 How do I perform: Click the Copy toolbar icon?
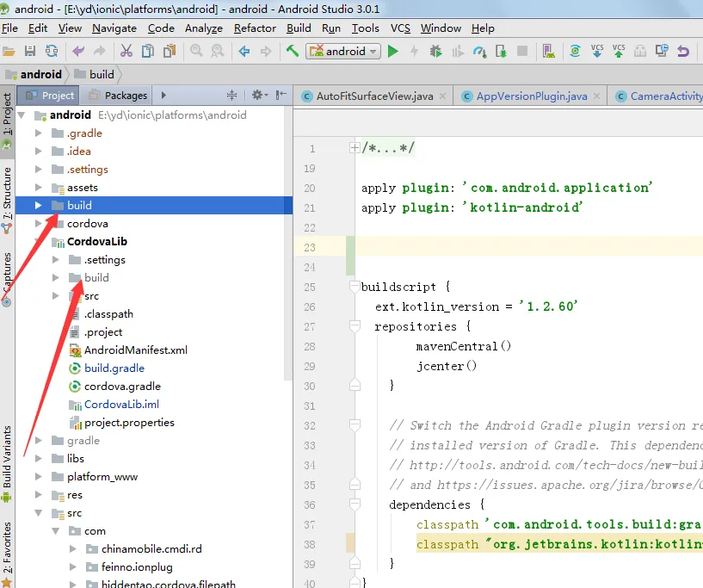click(x=148, y=51)
